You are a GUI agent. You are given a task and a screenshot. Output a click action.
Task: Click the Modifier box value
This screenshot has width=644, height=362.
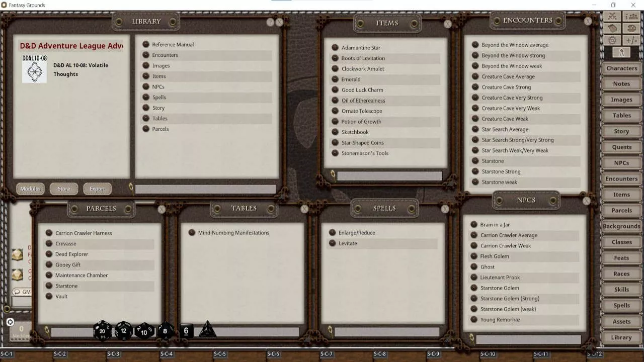(x=21, y=330)
